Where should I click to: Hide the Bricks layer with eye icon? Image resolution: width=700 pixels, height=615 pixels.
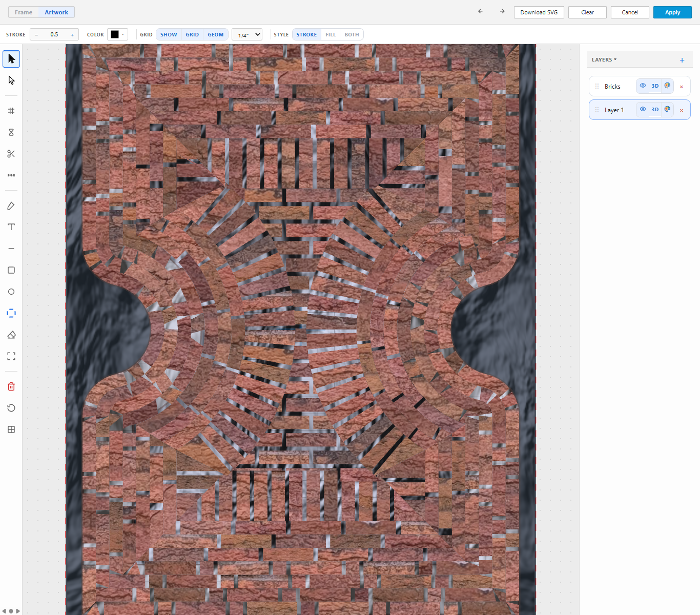coord(643,86)
